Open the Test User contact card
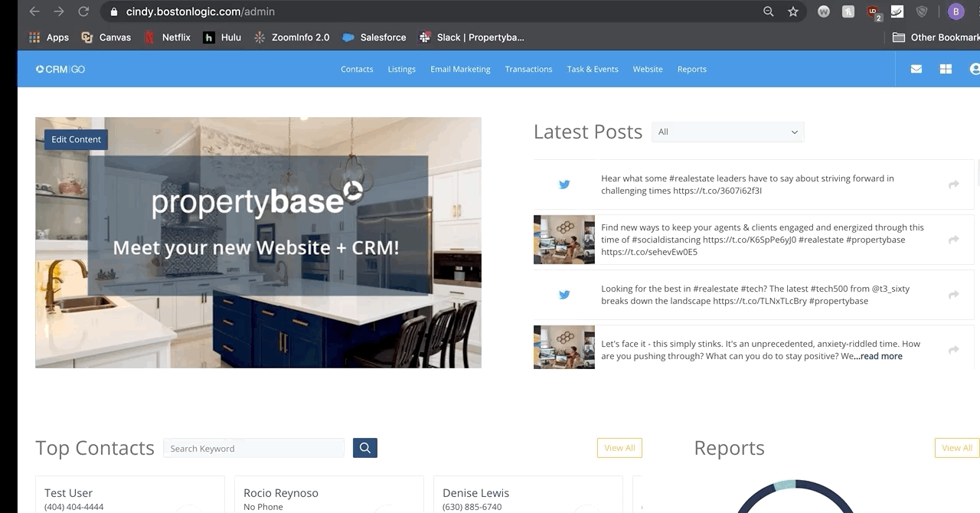 (130, 495)
